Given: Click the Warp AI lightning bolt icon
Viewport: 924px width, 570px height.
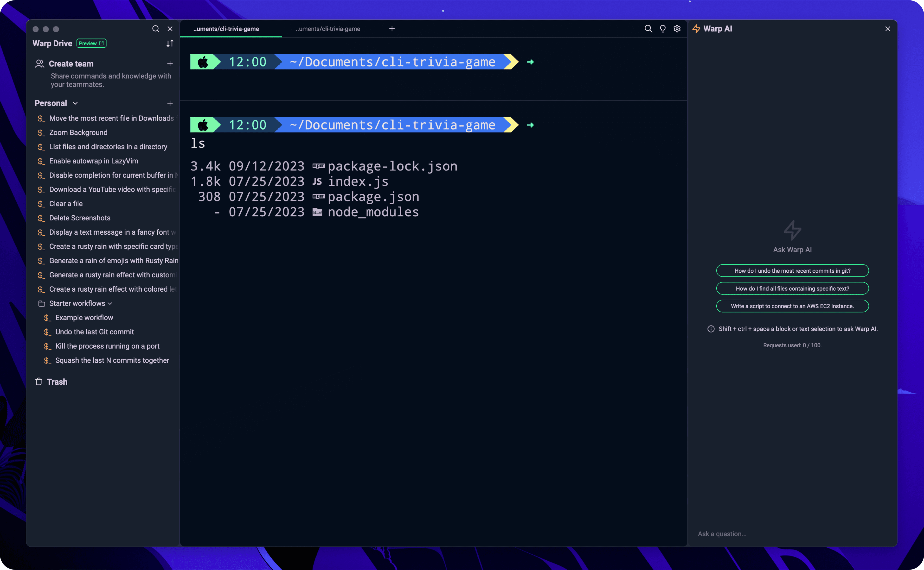Looking at the screenshot, I should 697,29.
